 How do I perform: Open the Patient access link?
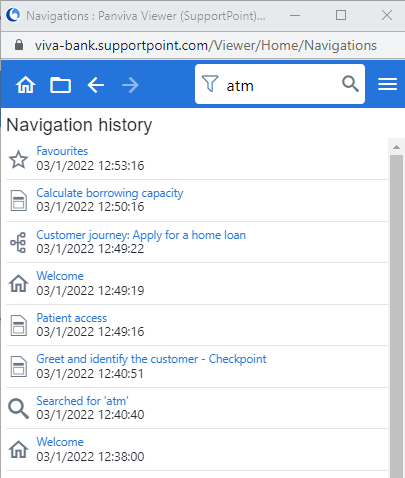click(x=72, y=318)
